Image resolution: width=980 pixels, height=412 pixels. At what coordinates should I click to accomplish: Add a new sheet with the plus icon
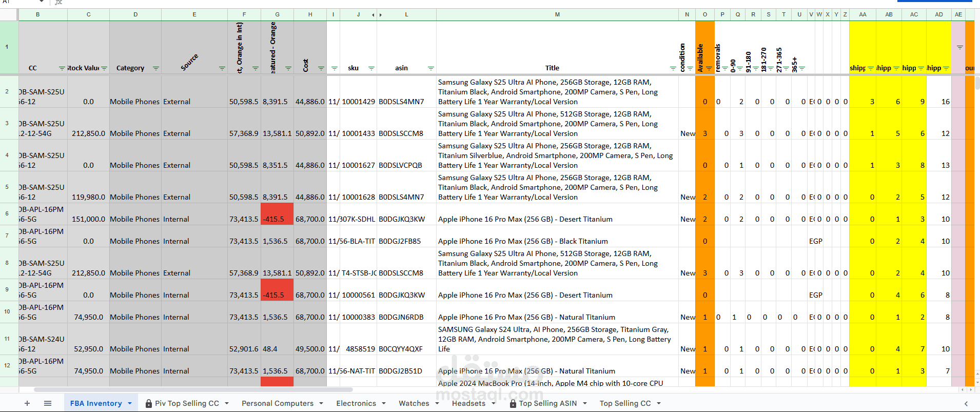click(x=27, y=403)
